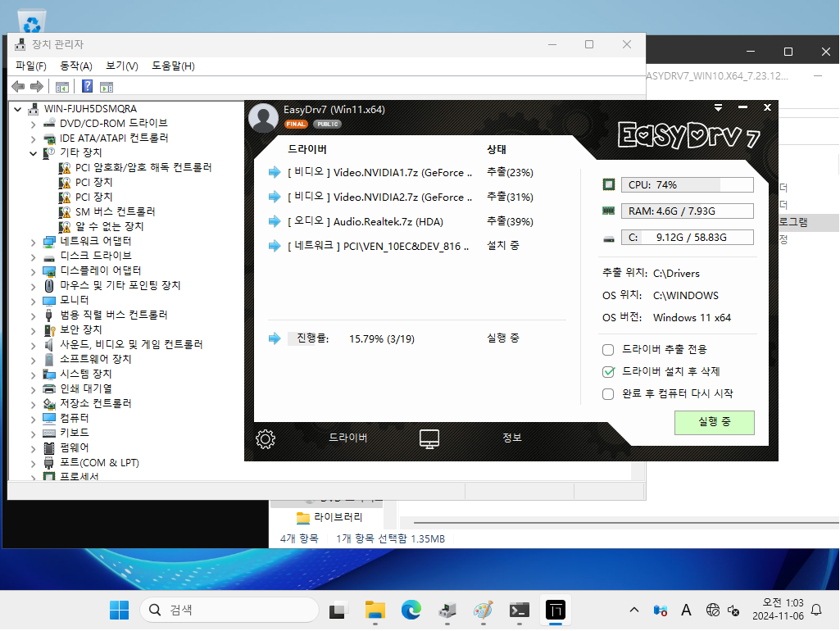Open File Explorer from the taskbar
Image resolution: width=840 pixels, height=631 pixels.
[375, 611]
